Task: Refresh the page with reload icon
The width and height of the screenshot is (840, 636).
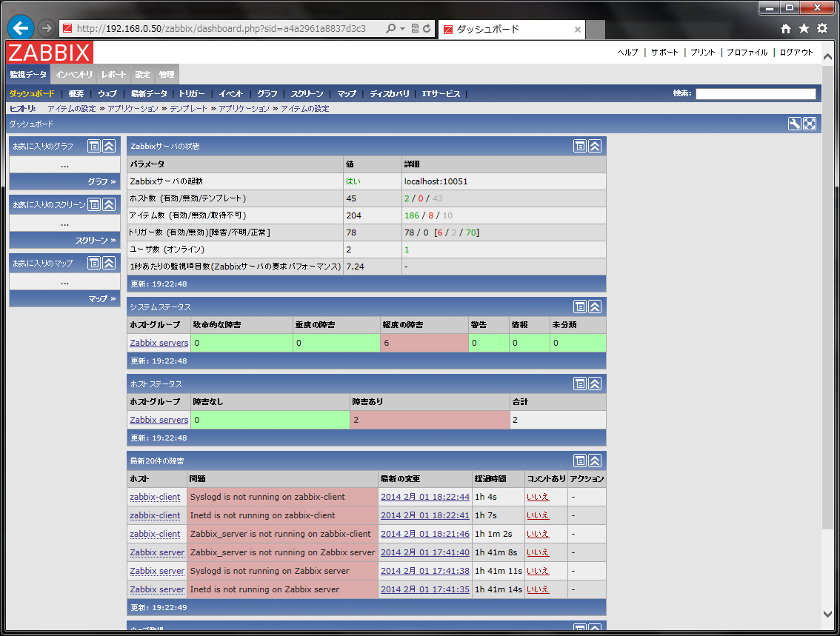Action: tap(427, 28)
